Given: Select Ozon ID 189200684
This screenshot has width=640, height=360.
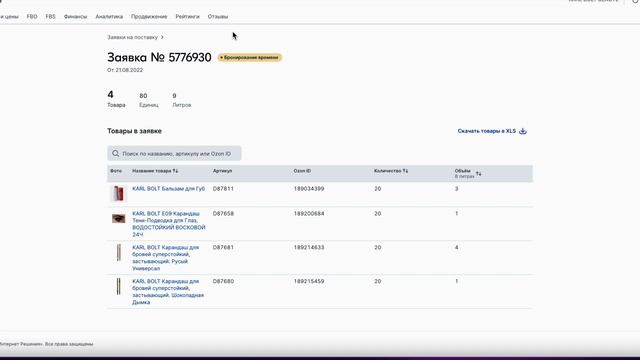Looking at the screenshot, I should click(309, 214).
